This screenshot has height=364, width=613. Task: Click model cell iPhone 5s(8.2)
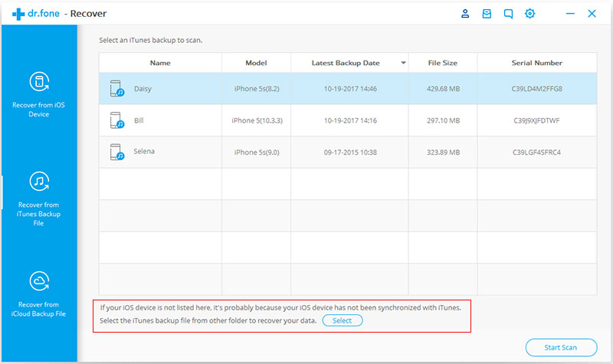[257, 89]
